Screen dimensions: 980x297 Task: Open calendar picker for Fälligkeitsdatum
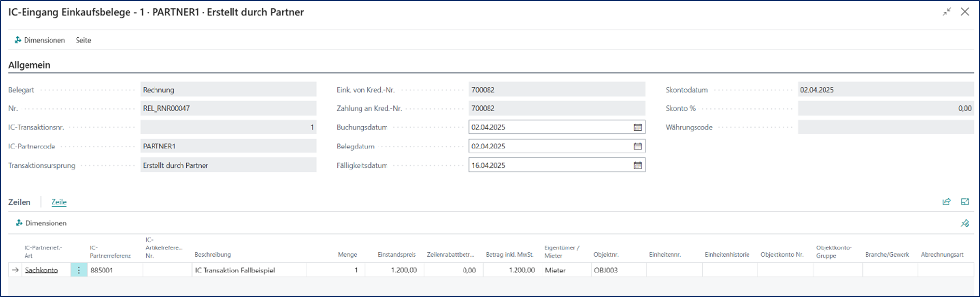tap(637, 165)
